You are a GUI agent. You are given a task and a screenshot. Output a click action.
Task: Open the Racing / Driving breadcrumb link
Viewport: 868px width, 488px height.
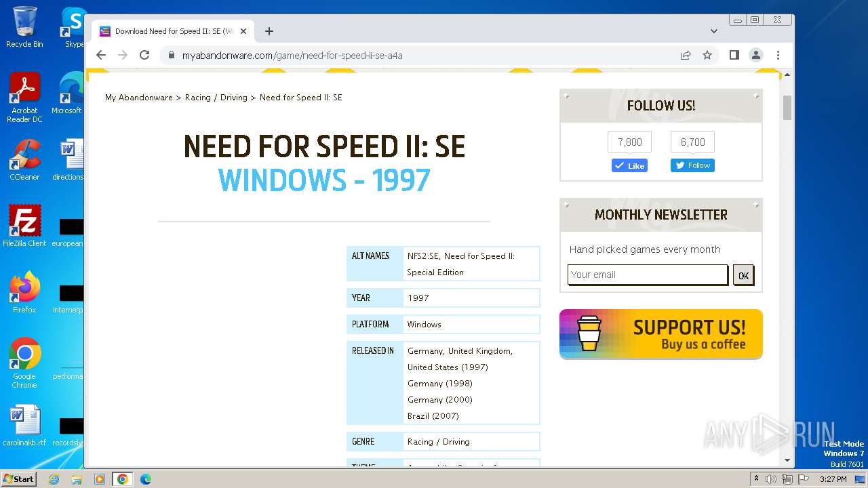(216, 98)
